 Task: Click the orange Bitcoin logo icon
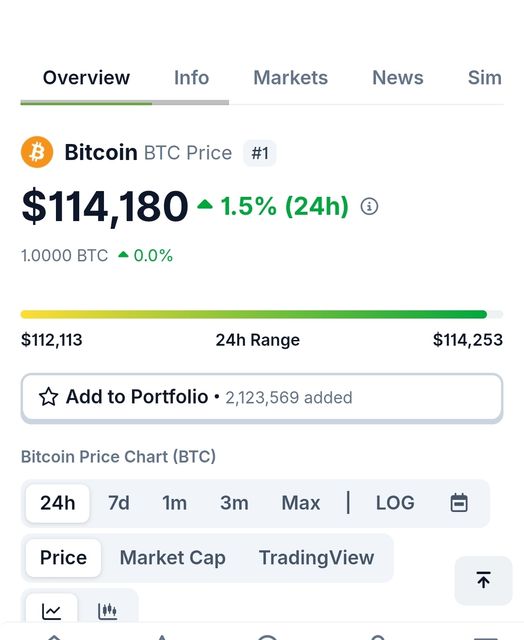(x=37, y=152)
